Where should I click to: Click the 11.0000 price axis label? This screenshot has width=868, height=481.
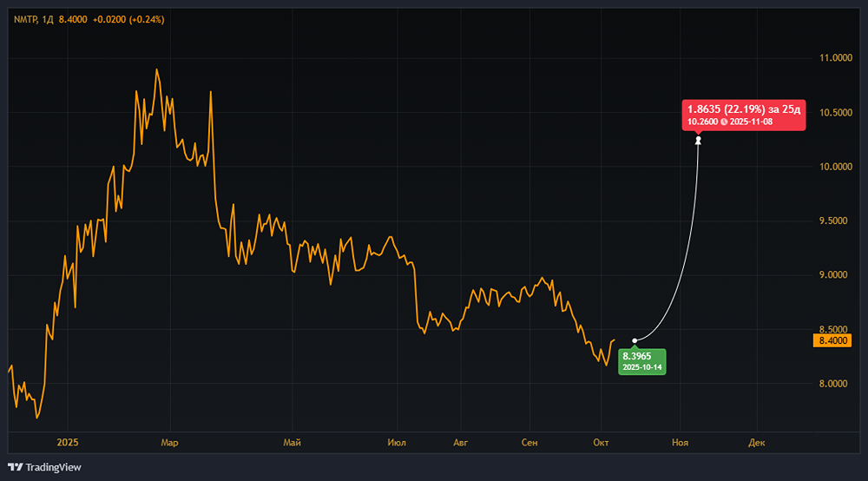835,58
